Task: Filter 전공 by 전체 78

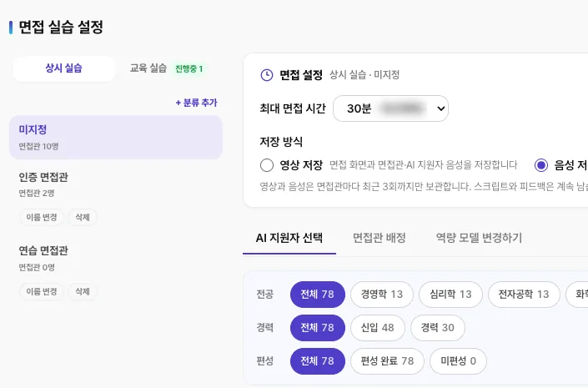Action: pyautogui.click(x=317, y=295)
